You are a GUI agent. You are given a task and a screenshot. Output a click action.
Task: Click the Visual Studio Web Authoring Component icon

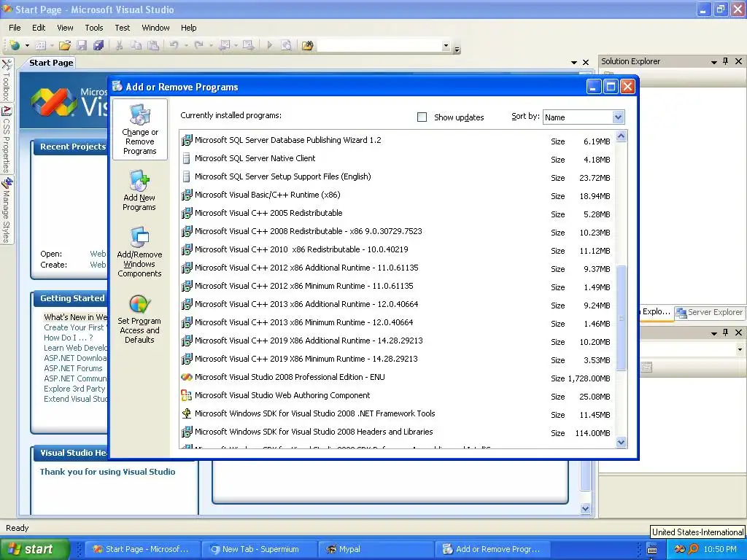[x=186, y=395]
